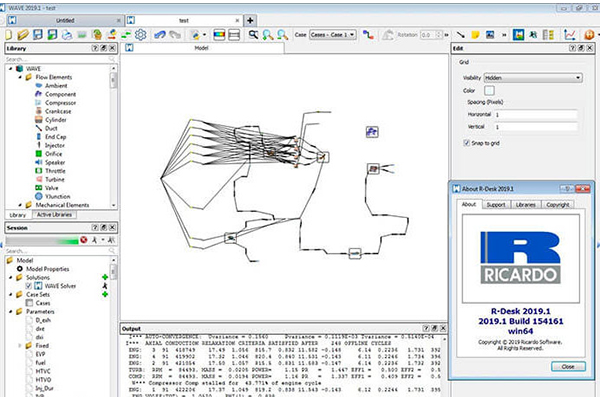
Task: Click the Save As diskette icon
Action: point(52,35)
